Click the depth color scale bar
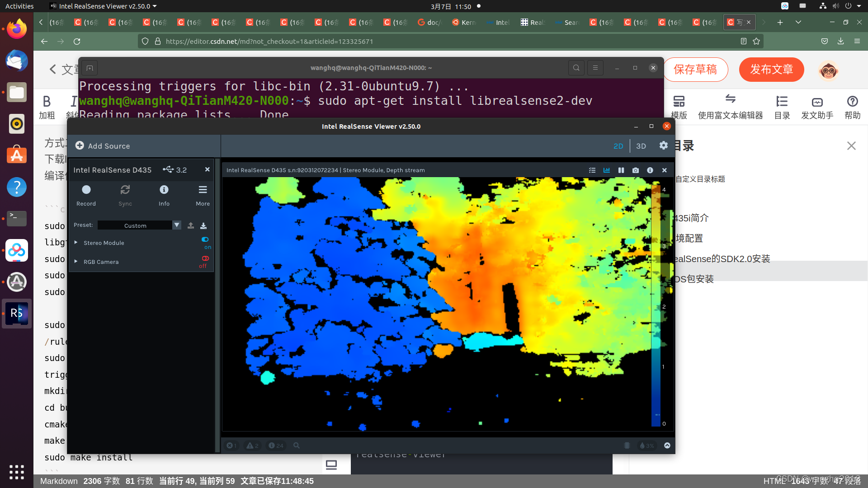Screen dimensions: 868x488 [x=656, y=305]
